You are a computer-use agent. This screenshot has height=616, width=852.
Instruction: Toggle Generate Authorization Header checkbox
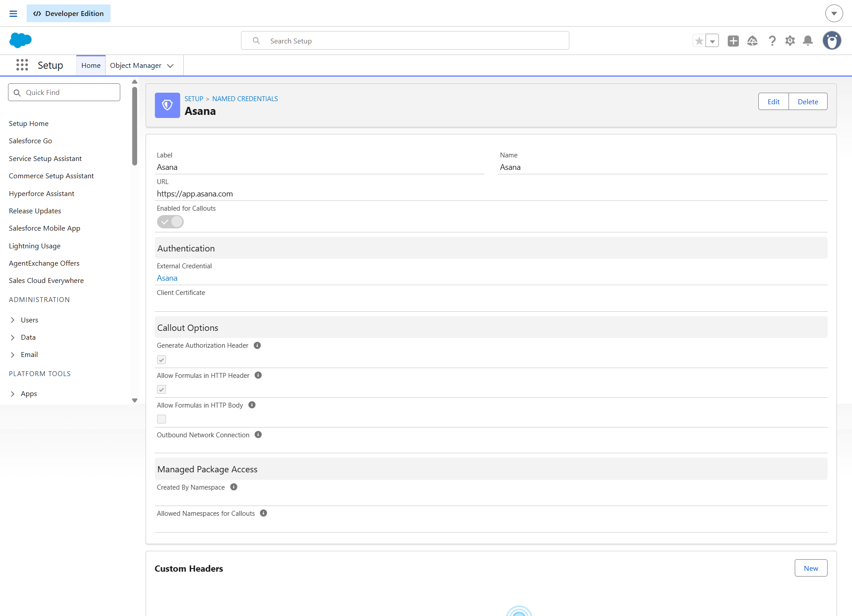tap(162, 360)
